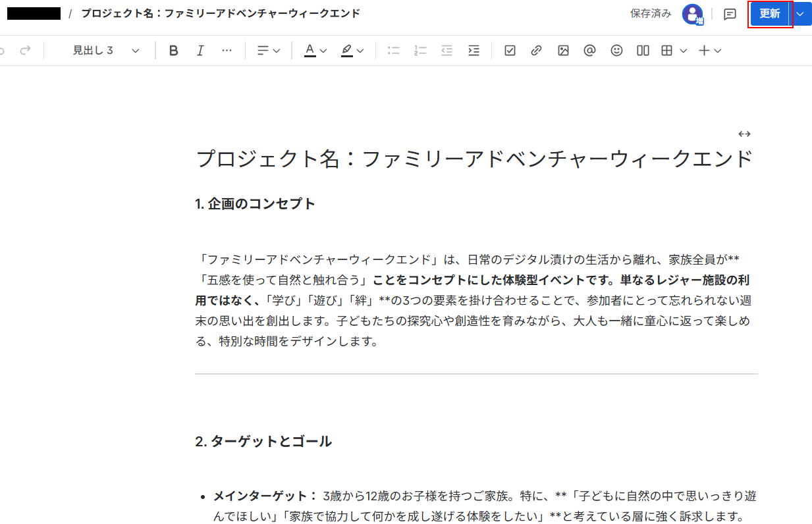Open the comments icon in header
The width and height of the screenshot is (812, 524).
pos(730,14)
